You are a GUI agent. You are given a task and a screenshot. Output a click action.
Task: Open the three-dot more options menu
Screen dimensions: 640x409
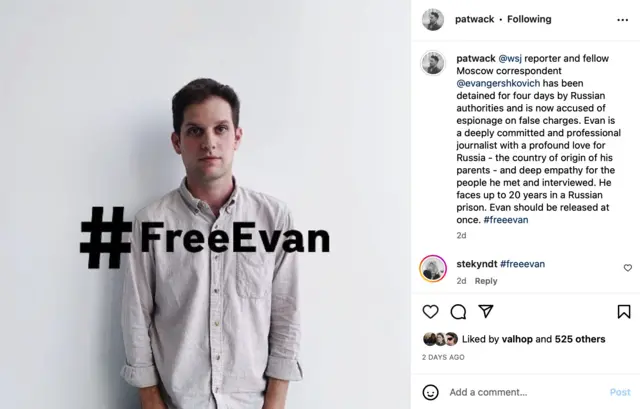coord(622,20)
